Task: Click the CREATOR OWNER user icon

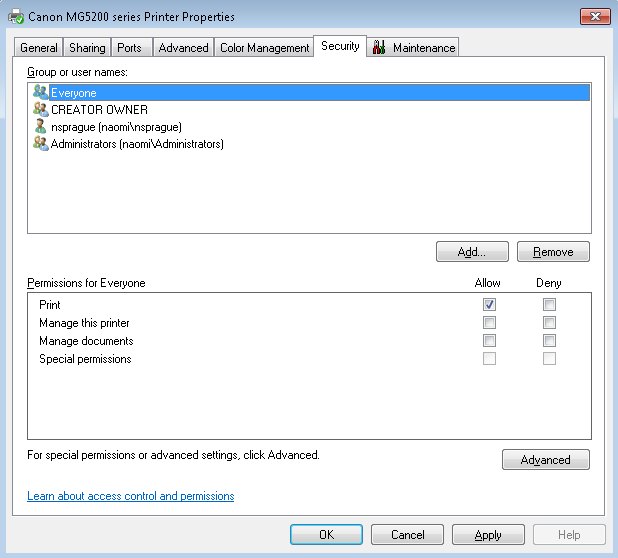Action: pyautogui.click(x=40, y=110)
